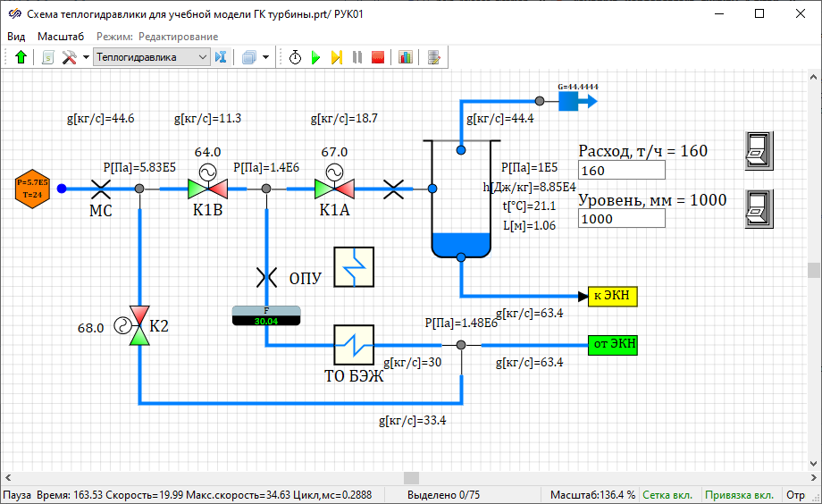Click the yellow step-forward icon

pos(337,57)
